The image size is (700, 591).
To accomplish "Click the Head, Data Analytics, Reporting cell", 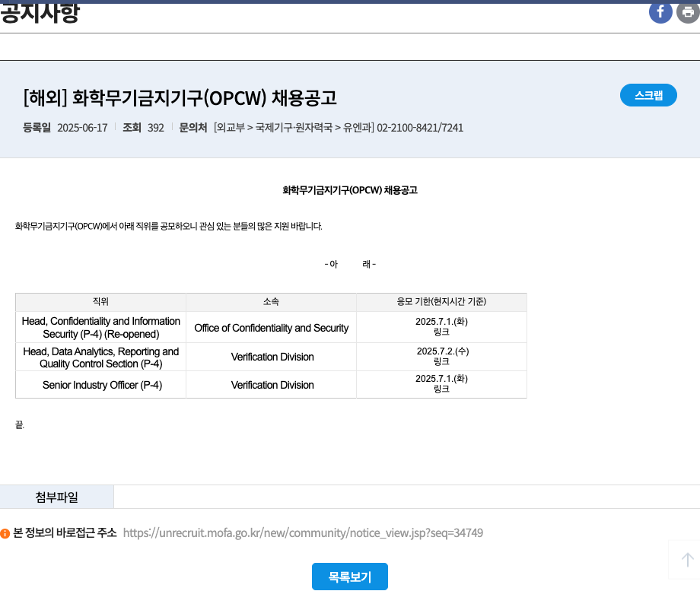I will coord(101,357).
